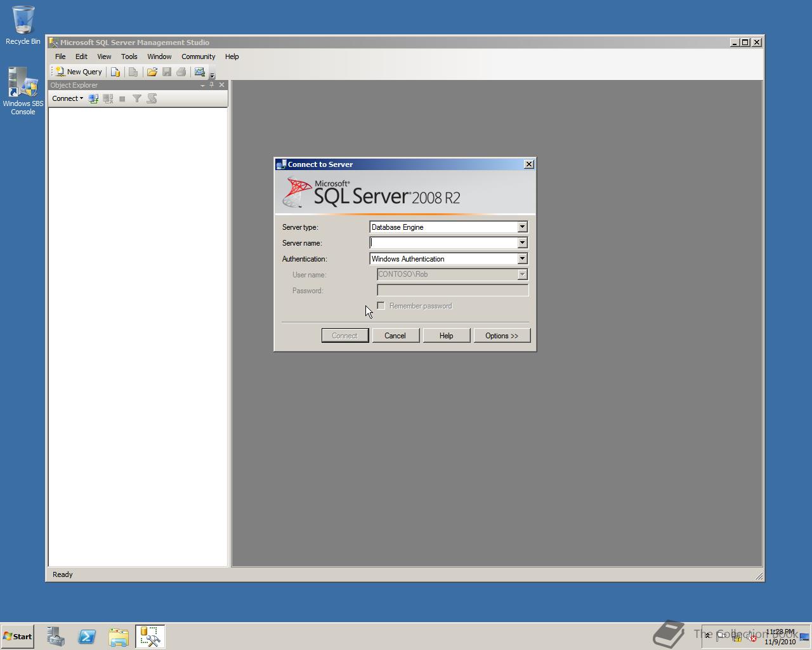Open the File menu

click(x=60, y=56)
